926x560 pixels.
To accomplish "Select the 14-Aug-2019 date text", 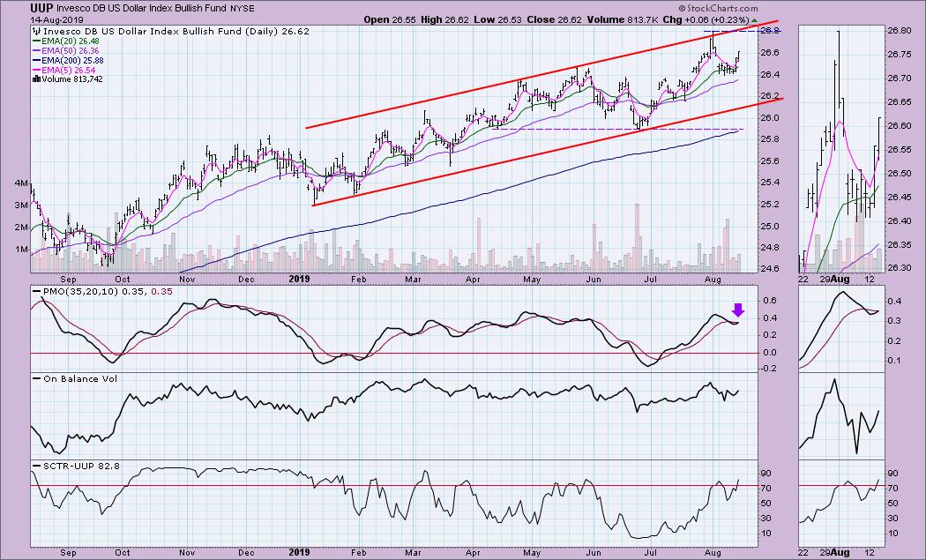I will pos(57,19).
